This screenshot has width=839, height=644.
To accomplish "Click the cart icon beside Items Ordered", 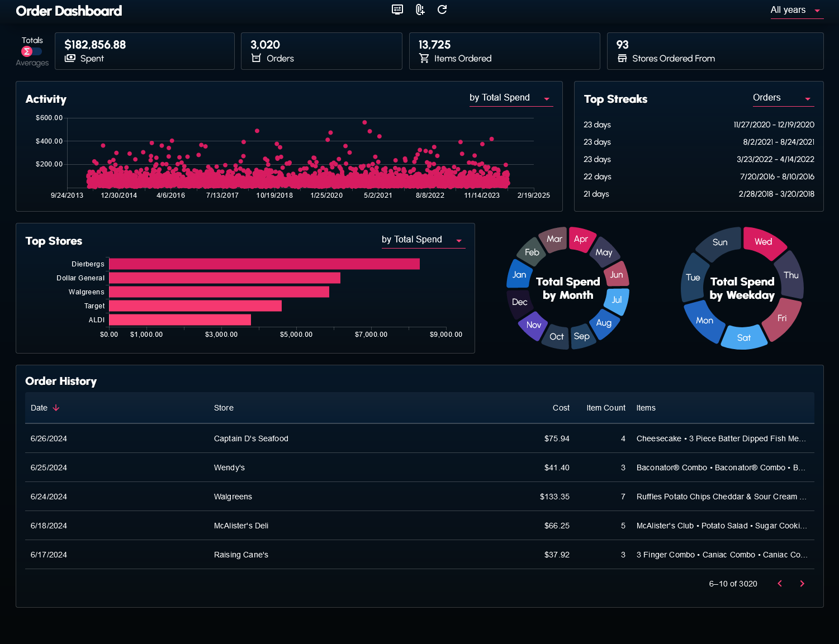I will pyautogui.click(x=424, y=58).
